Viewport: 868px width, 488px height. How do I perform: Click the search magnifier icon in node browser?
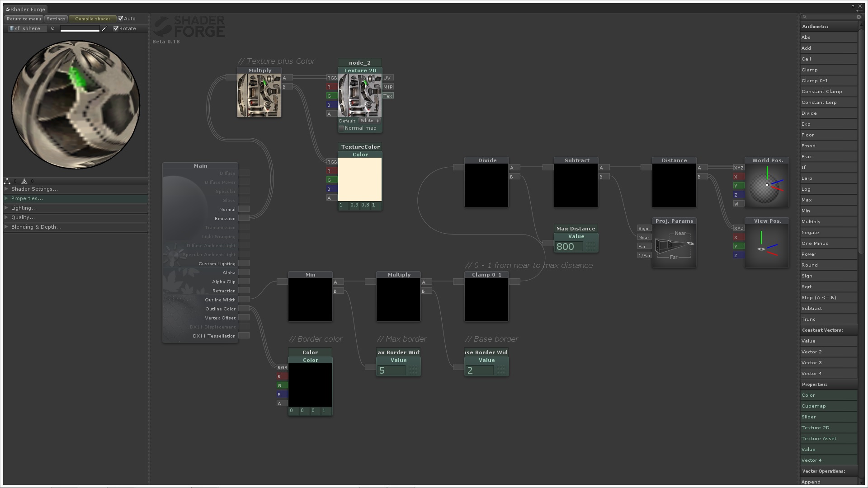point(805,17)
